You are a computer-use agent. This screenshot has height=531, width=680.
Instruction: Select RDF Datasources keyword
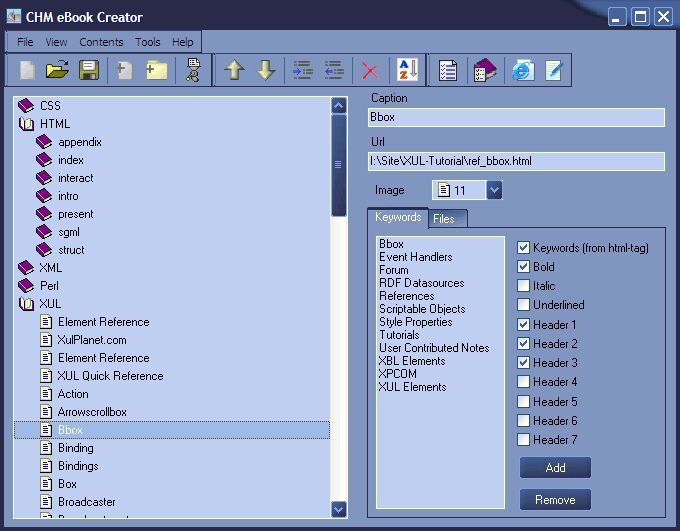422,283
